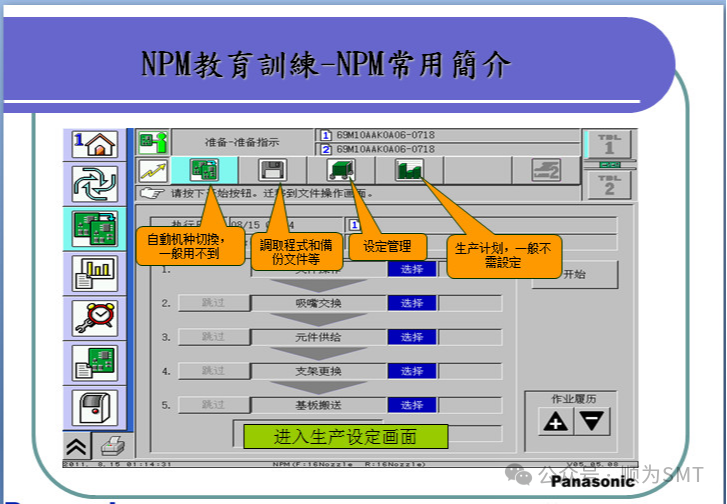Expand the double chevron at sidebar bottom

click(77, 446)
